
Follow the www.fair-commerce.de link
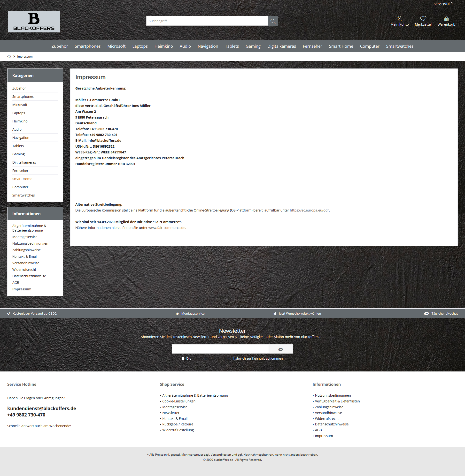pos(167,228)
